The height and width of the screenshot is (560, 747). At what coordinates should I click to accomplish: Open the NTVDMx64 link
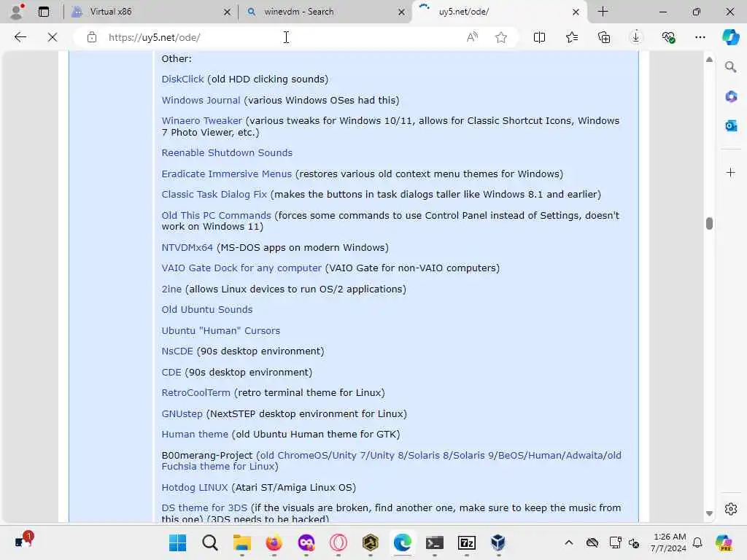tap(187, 248)
